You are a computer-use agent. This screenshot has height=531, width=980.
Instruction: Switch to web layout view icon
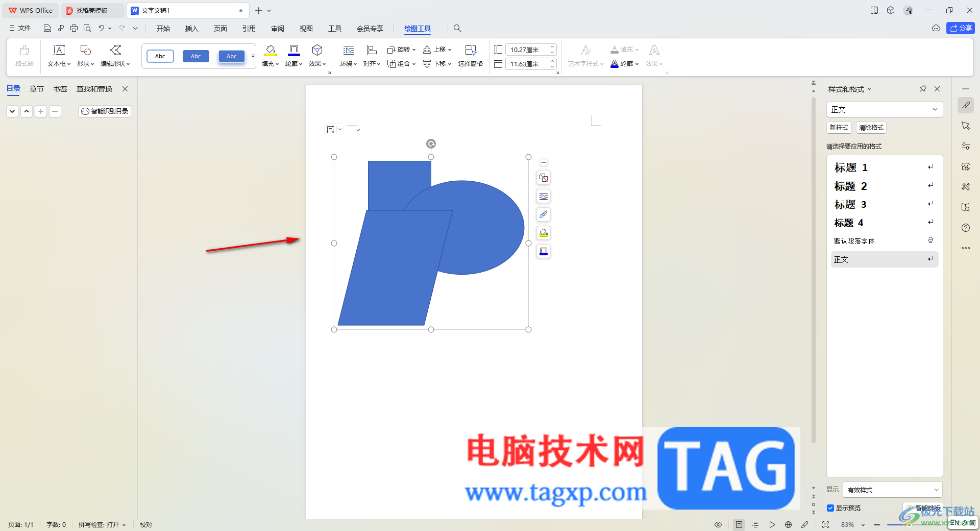click(x=788, y=524)
